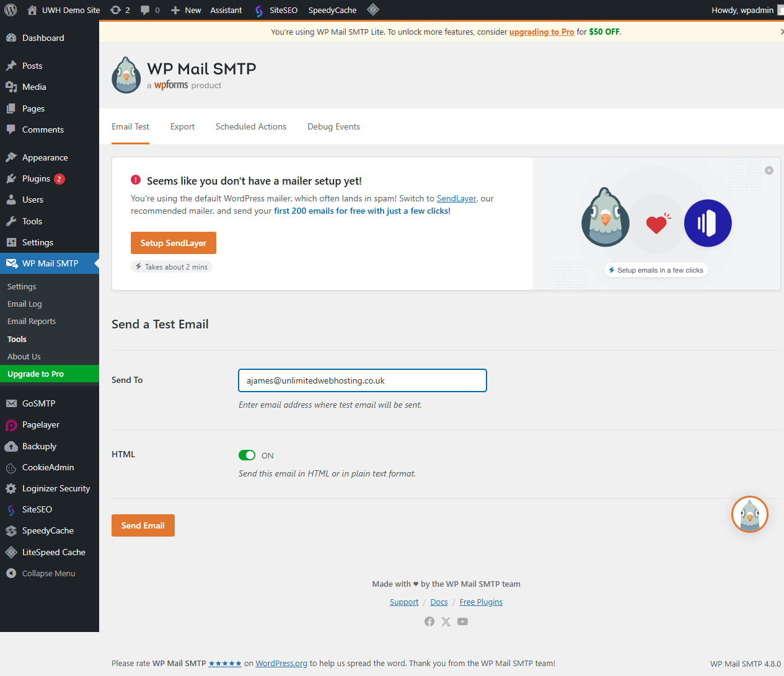Image resolution: width=784 pixels, height=676 pixels.
Task: Click the WordPress.org rating link
Action: pos(281,663)
